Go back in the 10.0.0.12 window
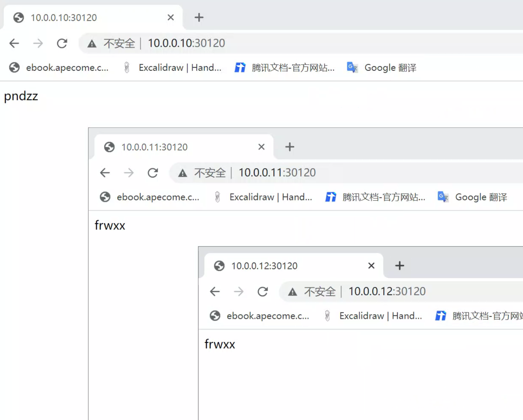The image size is (523, 420). pos(215,292)
